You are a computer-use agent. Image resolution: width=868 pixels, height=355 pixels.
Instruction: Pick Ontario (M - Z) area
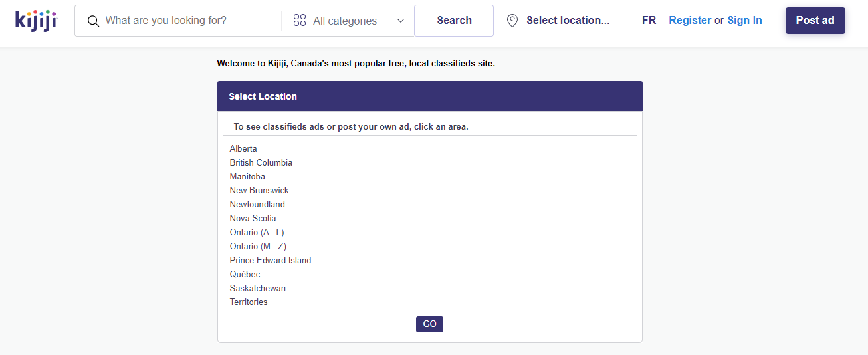click(x=258, y=246)
